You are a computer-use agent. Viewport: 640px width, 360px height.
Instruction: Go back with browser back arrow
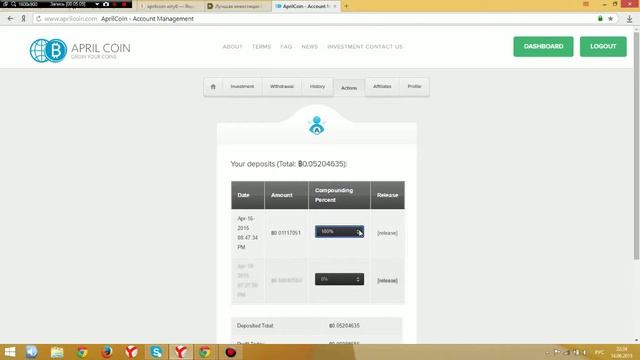click(x=10, y=19)
